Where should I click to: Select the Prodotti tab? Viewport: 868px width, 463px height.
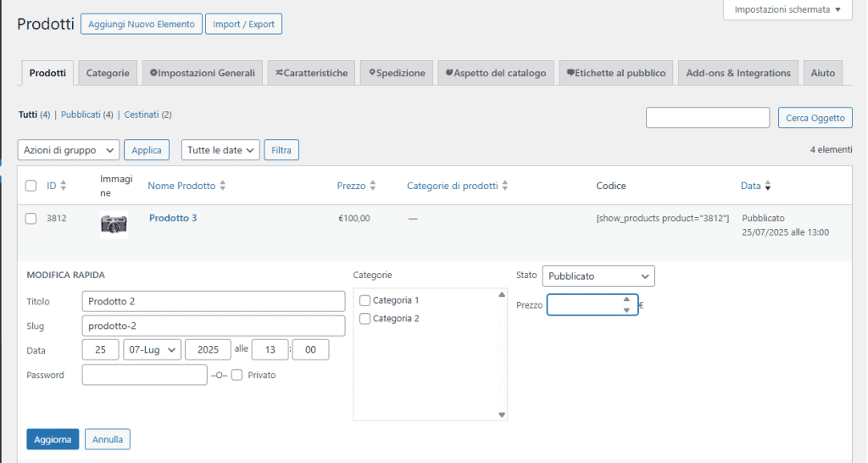pyautogui.click(x=47, y=73)
